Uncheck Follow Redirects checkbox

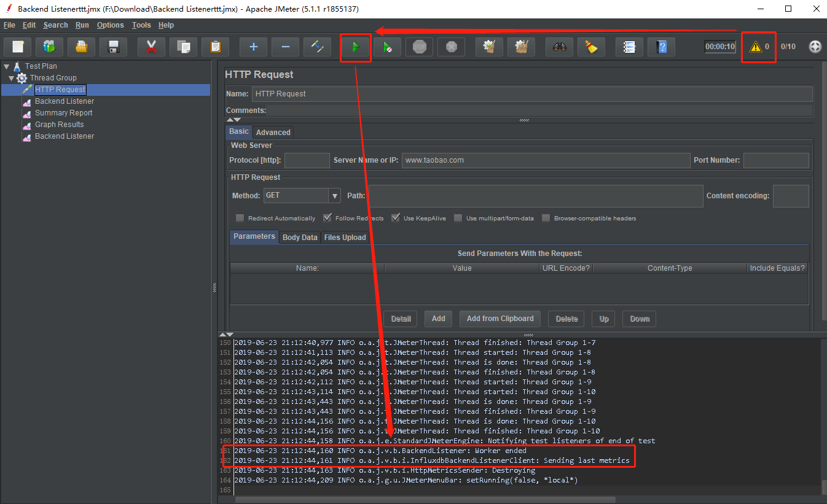click(x=327, y=218)
